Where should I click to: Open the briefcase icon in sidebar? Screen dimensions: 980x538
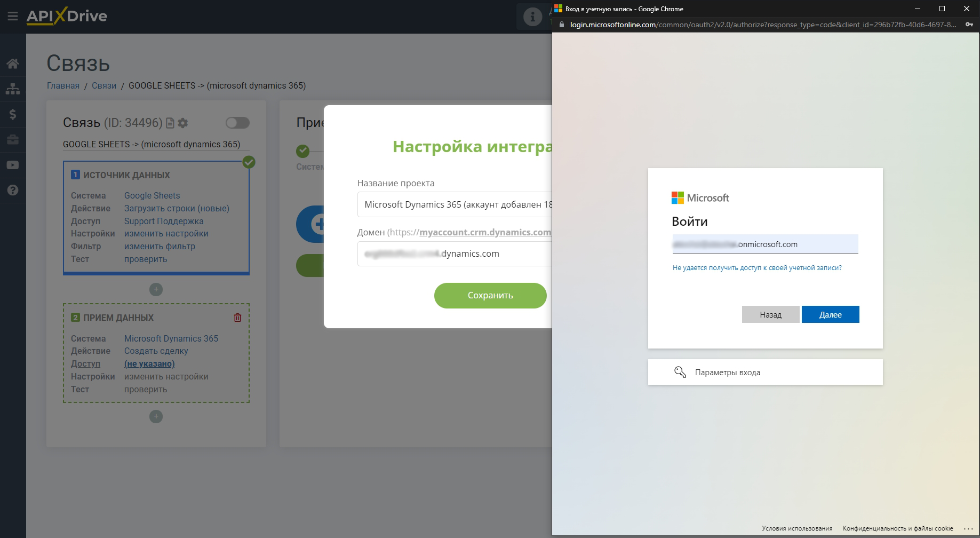pos(13,140)
